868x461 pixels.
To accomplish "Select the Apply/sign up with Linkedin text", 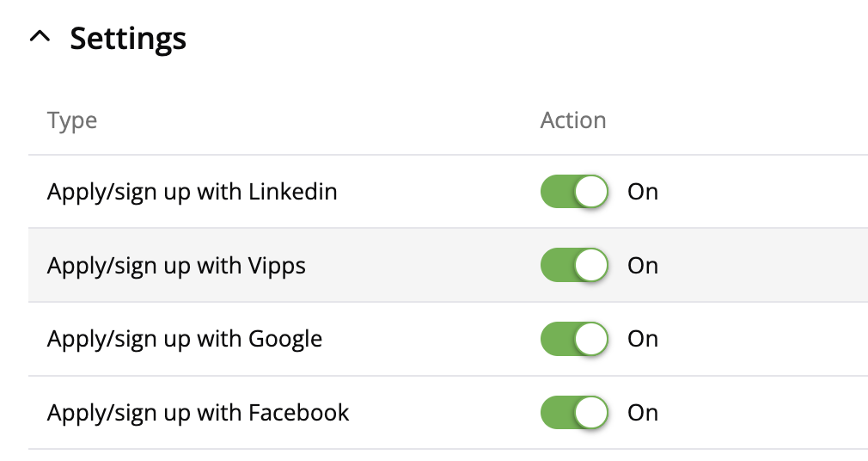I will [x=192, y=191].
